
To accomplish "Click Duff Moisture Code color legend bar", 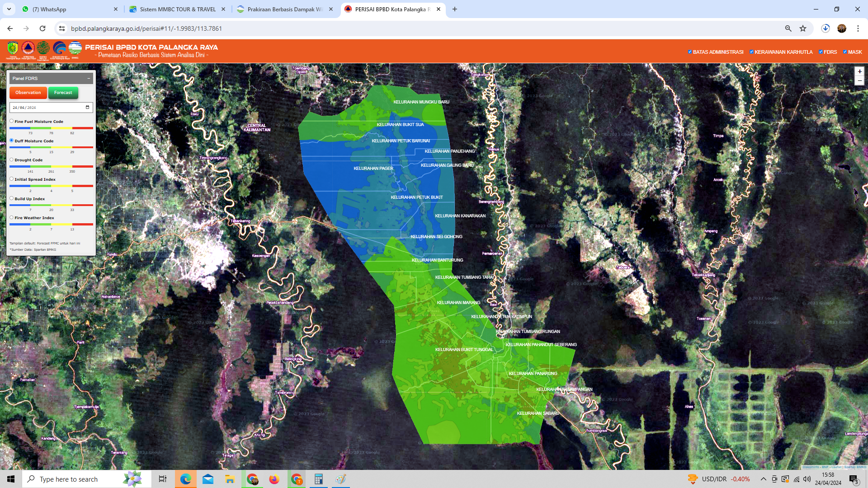I will coord(51,147).
